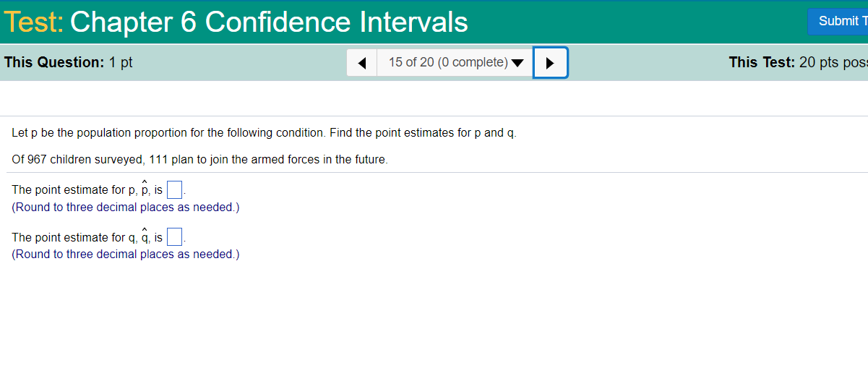The width and height of the screenshot is (868, 389).
Task: Click the number 111 in the problem statement
Action: click(159, 160)
